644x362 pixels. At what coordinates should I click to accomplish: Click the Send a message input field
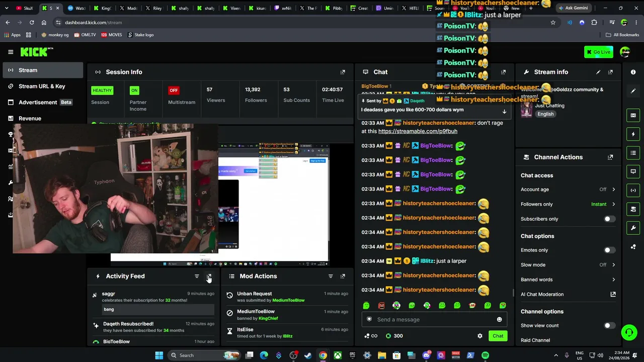[x=434, y=319]
